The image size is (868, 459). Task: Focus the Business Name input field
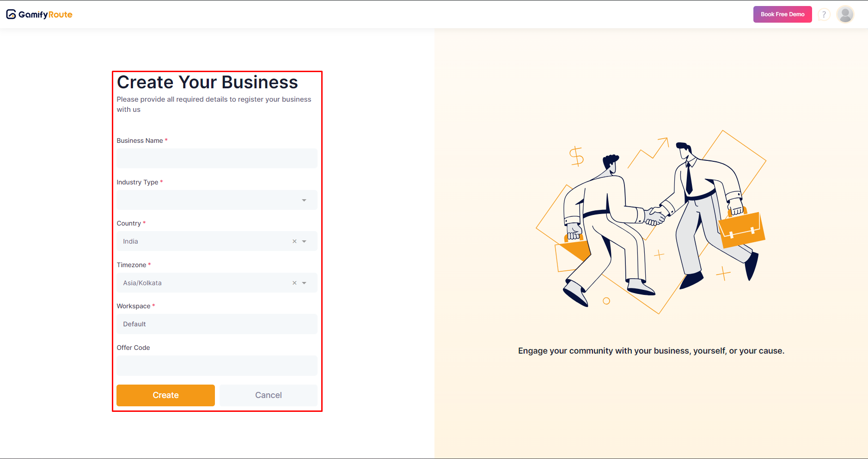(217, 158)
